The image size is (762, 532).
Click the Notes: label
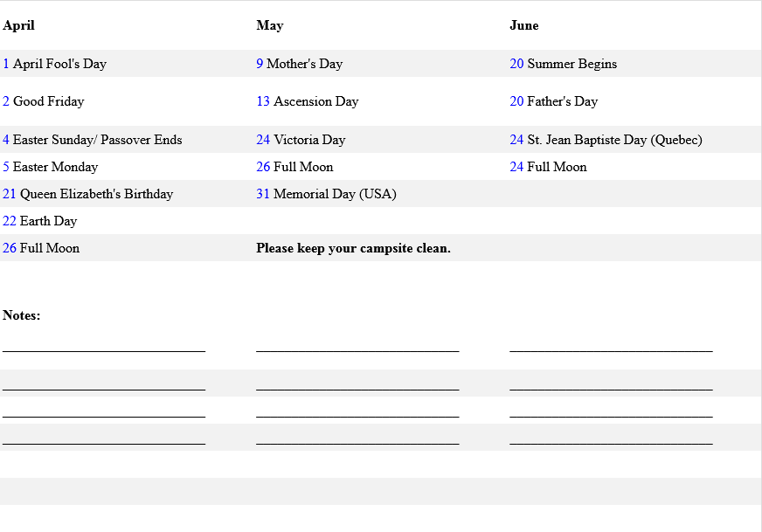click(x=22, y=315)
